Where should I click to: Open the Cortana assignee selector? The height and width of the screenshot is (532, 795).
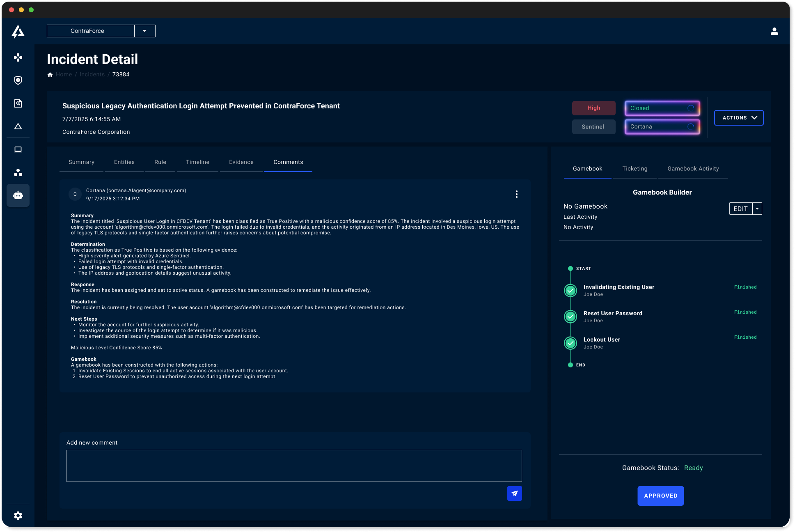pos(662,126)
